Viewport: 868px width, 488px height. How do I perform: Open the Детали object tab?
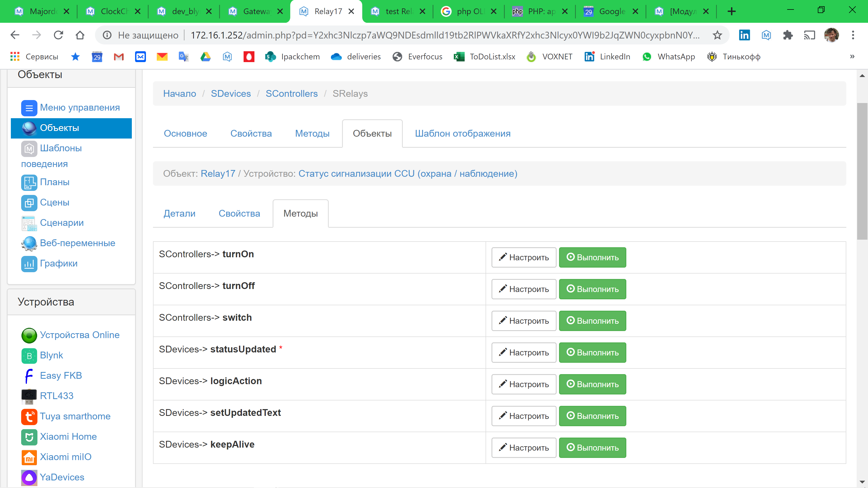click(179, 214)
